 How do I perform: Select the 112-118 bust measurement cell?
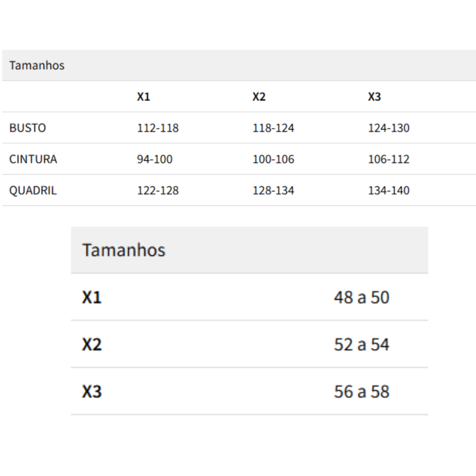[158, 128]
